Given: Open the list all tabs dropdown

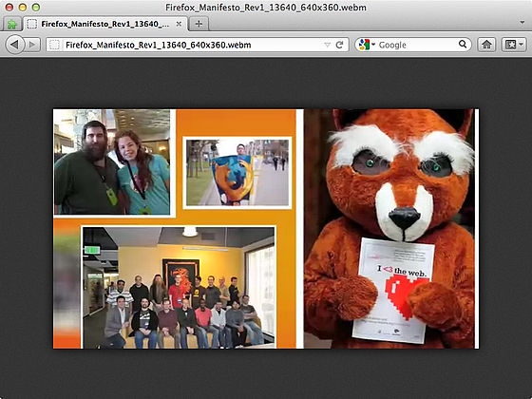Looking at the screenshot, I should [522, 23].
